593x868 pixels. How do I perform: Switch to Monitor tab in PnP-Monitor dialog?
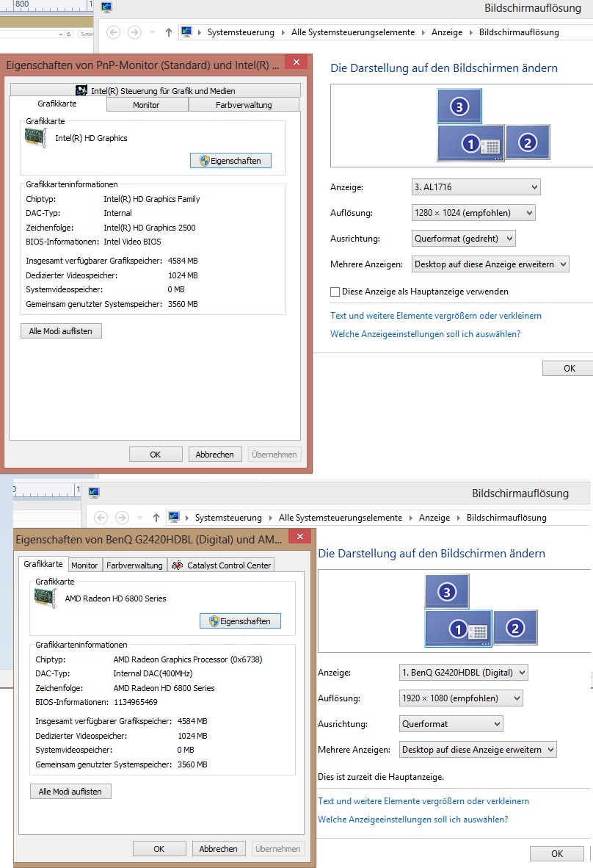point(146,104)
